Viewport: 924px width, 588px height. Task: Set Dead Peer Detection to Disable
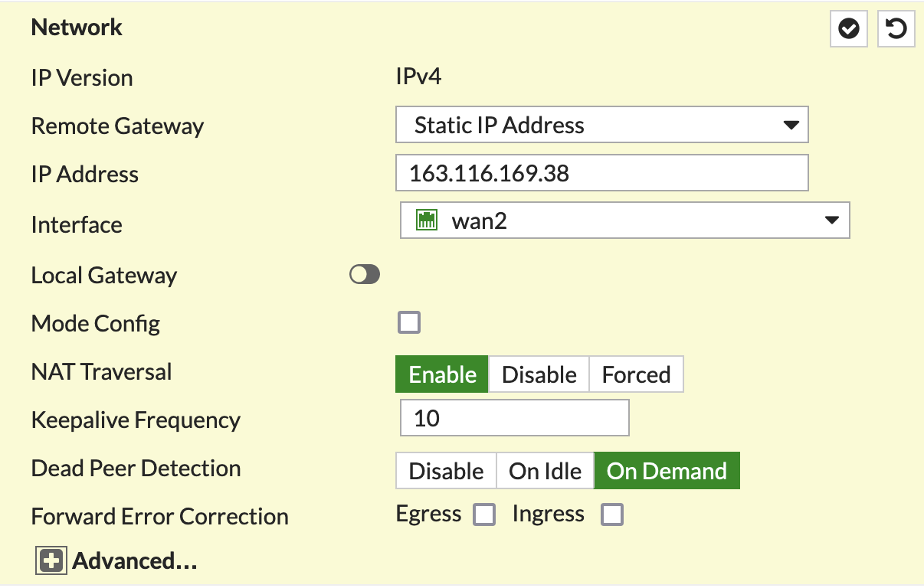(x=447, y=471)
